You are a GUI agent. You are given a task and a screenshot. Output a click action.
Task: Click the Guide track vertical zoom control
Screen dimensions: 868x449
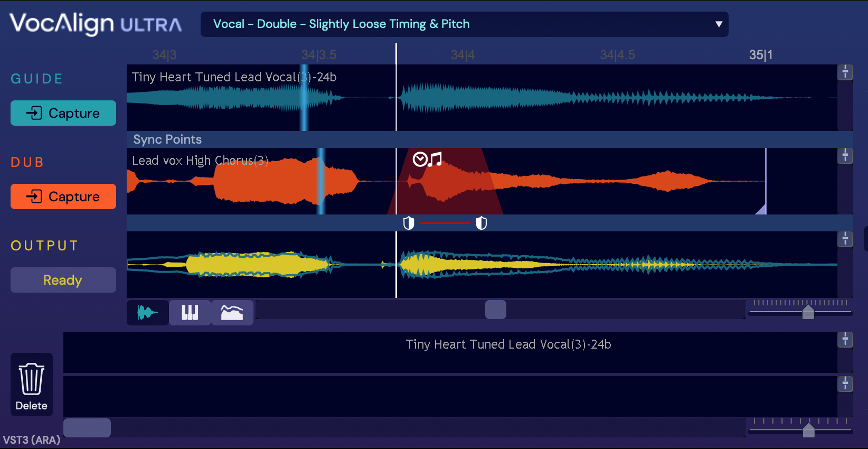(845, 72)
